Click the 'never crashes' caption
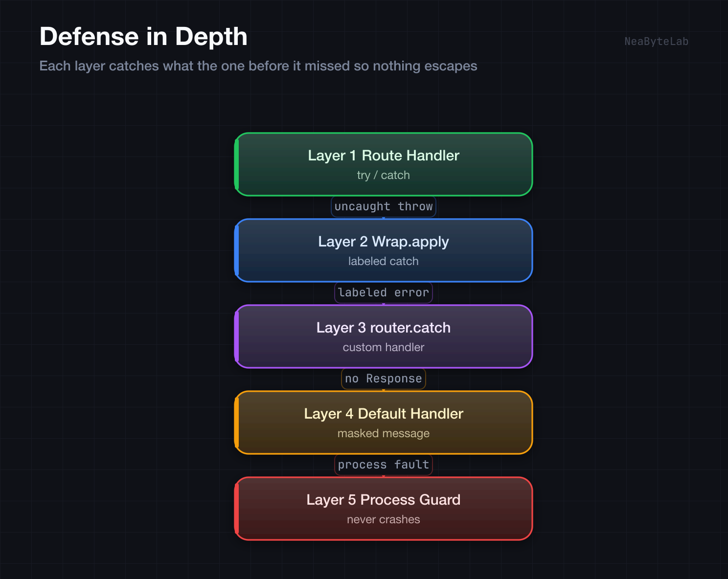The image size is (728, 579). click(384, 519)
